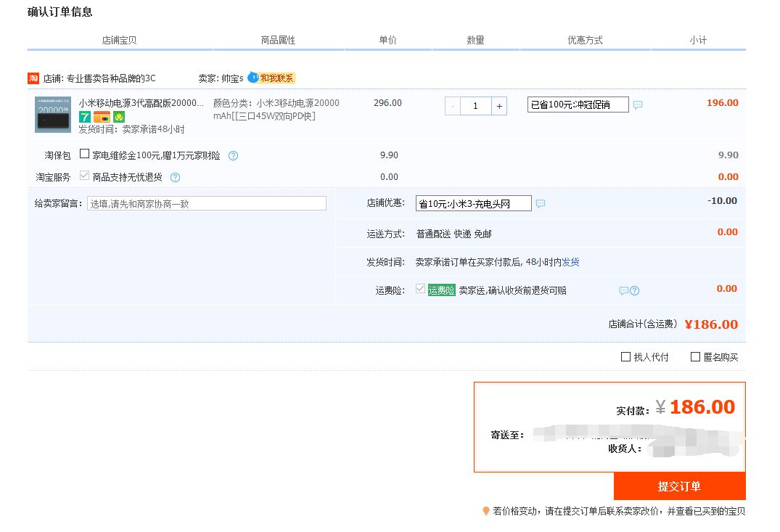The height and width of the screenshot is (532, 780).
Task: Click the subtotal 196.00
Action: coord(722,102)
